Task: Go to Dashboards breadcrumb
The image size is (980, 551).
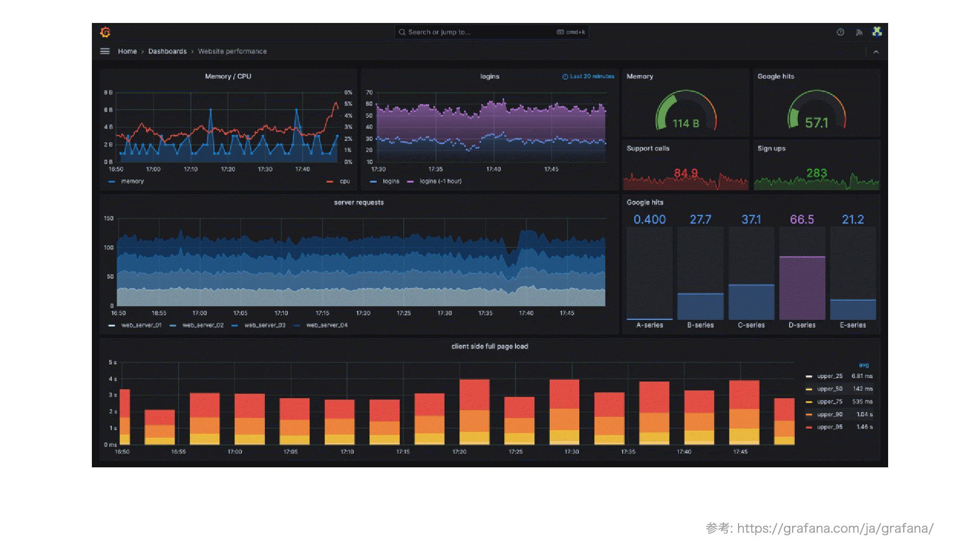Action: tap(167, 51)
